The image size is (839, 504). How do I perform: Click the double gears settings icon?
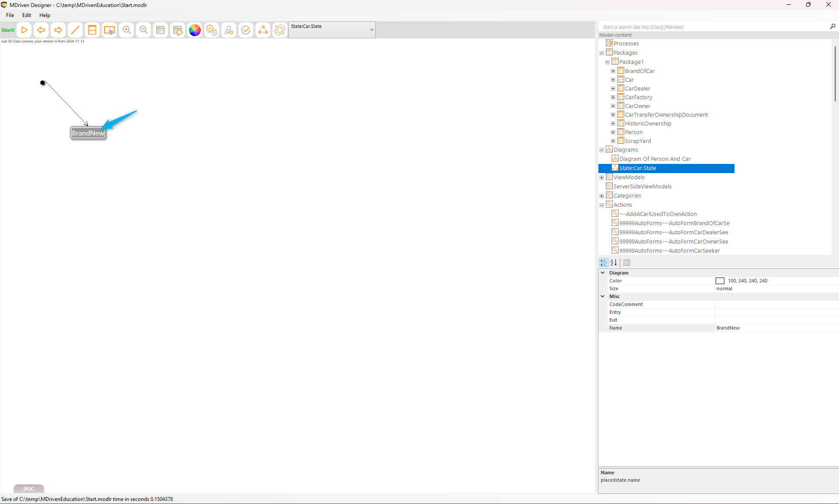point(212,30)
